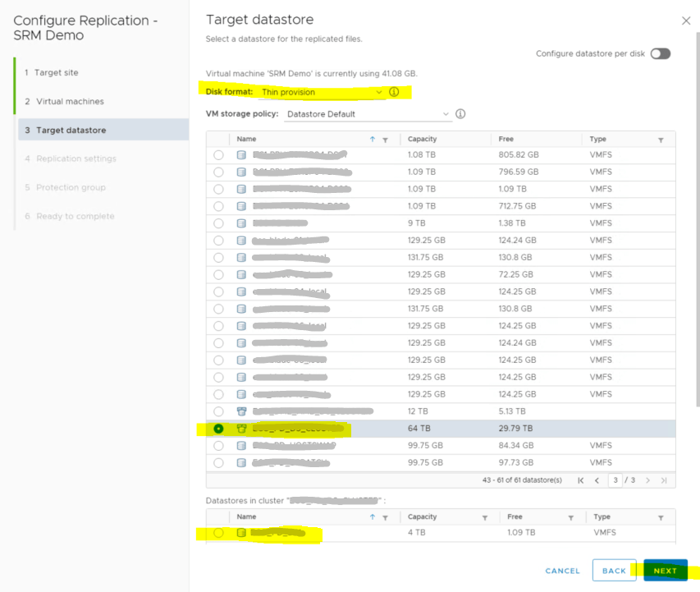The height and width of the screenshot is (592, 700).
Task: Go to next page of datastores
Action: (647, 480)
